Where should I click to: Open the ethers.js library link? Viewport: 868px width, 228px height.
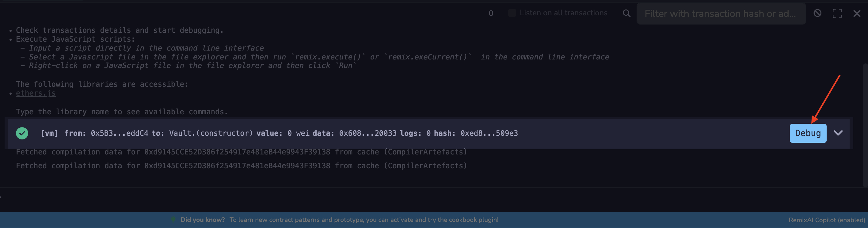[x=36, y=93]
